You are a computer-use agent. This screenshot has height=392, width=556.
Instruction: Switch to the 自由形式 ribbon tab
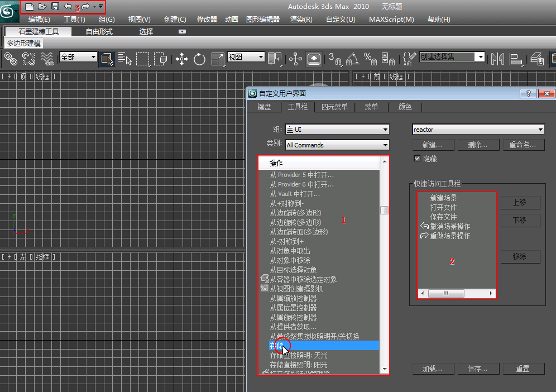coord(99,32)
